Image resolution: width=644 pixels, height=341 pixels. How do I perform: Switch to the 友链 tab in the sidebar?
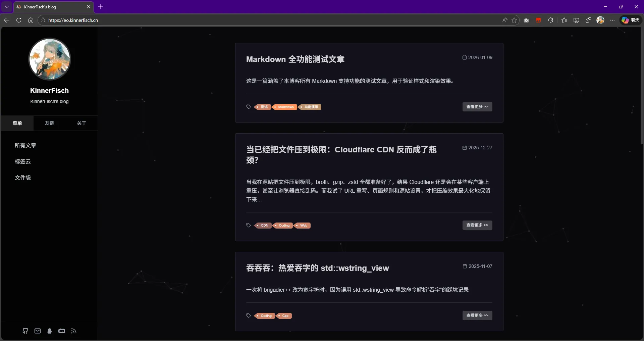tap(49, 123)
